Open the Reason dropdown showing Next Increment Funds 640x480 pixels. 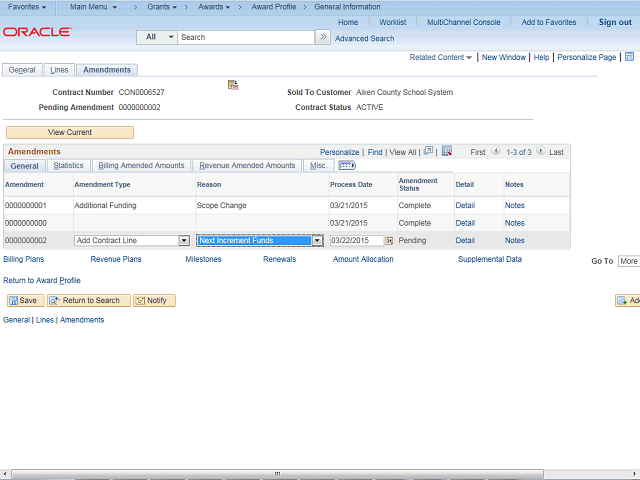tap(317, 240)
